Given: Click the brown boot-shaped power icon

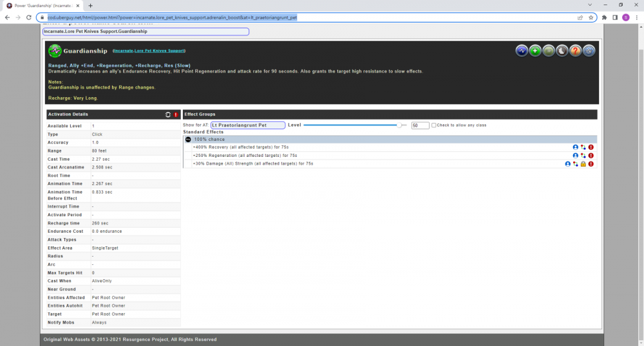Looking at the screenshot, I should 562,51.
